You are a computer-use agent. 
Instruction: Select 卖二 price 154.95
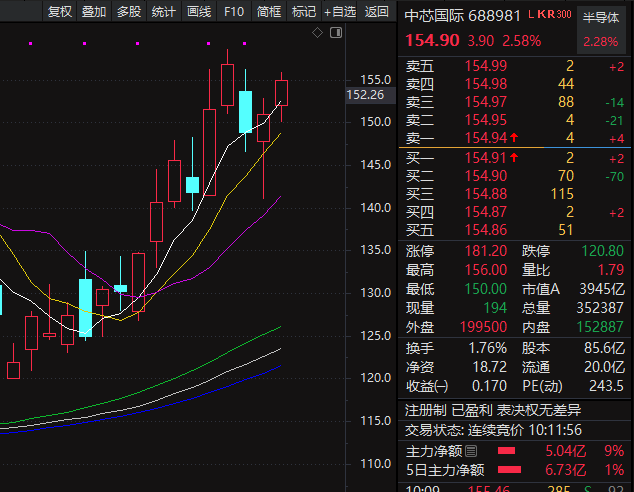[486, 120]
